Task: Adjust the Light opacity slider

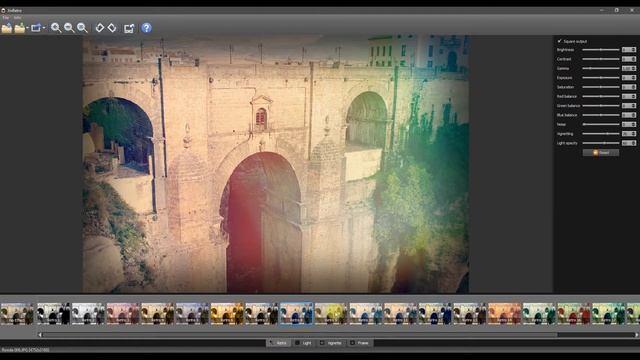Action: 601,143
